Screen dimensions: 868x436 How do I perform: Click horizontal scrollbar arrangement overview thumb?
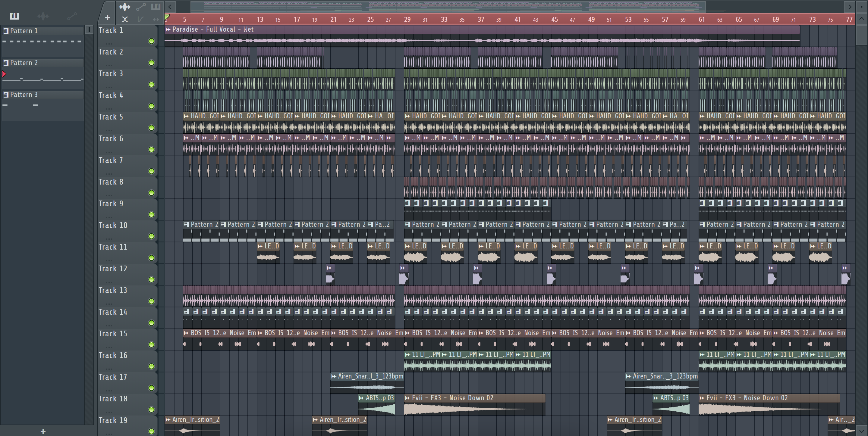click(448, 6)
